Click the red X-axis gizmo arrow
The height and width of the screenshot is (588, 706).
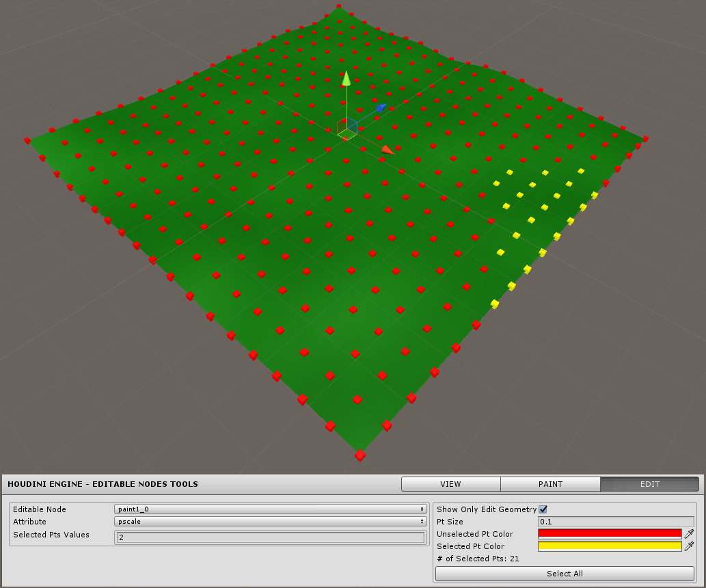[x=387, y=150]
